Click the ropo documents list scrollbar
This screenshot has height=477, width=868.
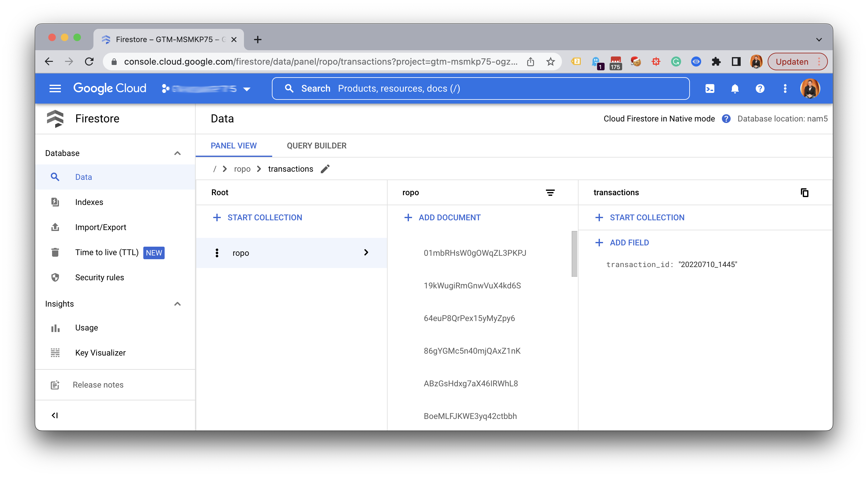coord(574,254)
